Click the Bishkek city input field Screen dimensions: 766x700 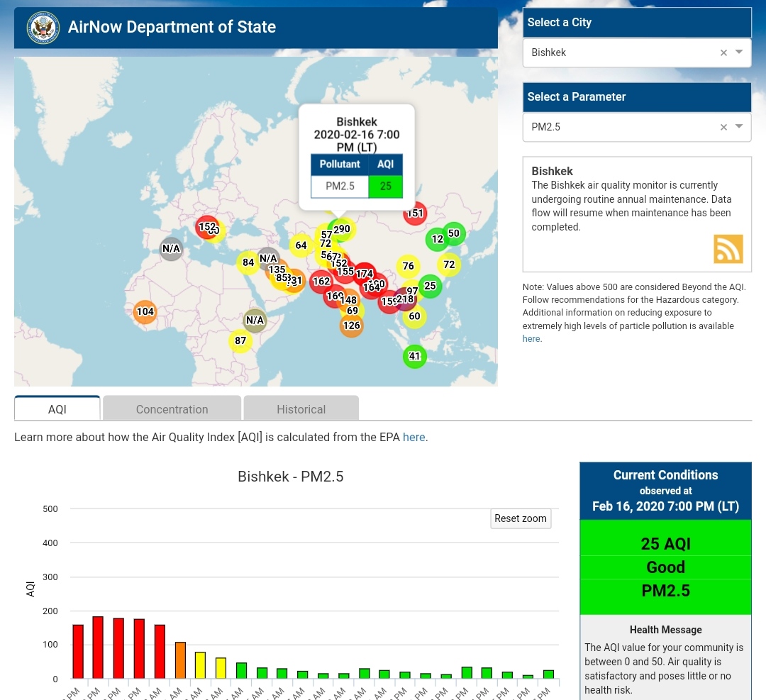point(617,52)
